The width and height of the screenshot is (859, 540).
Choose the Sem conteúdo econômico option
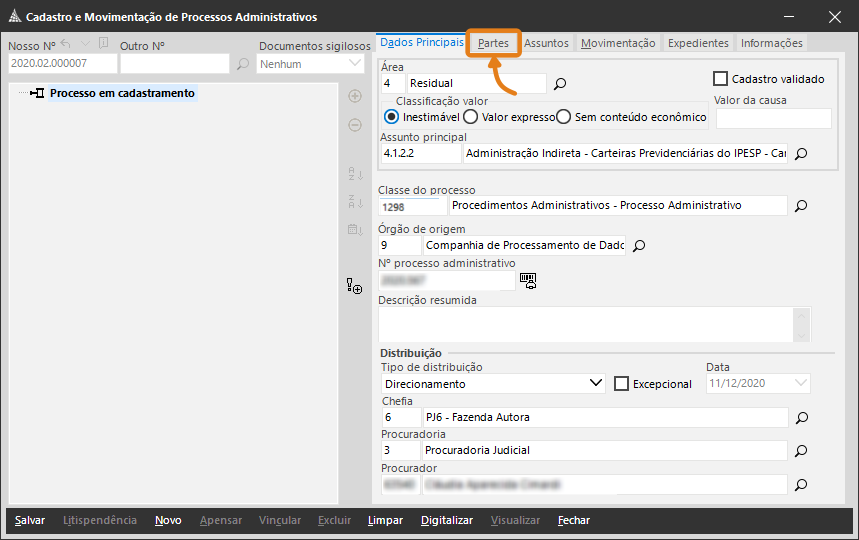point(564,117)
